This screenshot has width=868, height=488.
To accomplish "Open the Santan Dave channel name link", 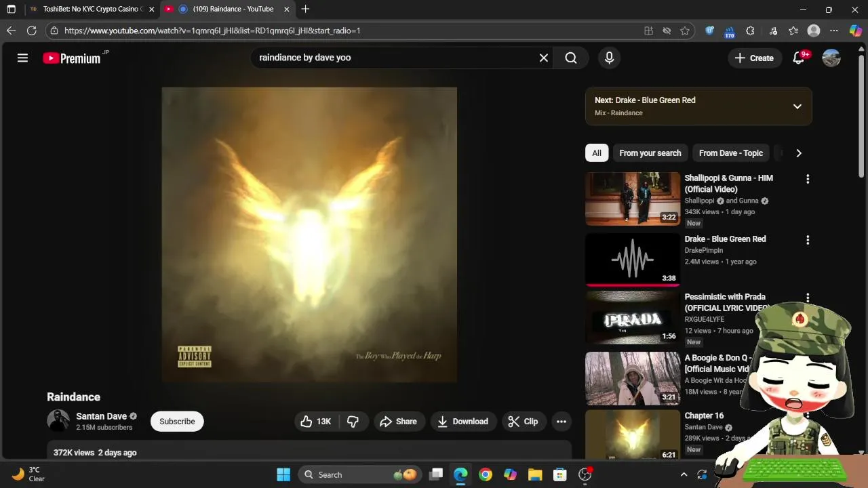I will [102, 416].
